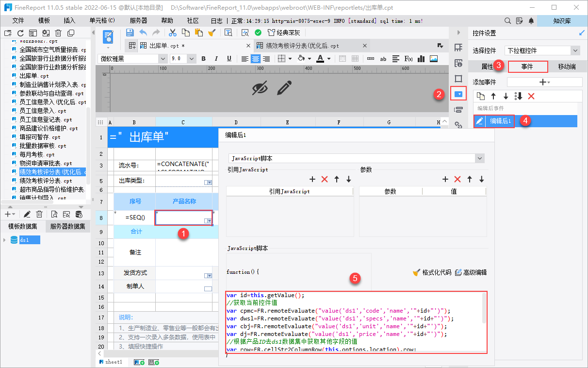This screenshot has height=368, width=588.
Task: Open the border style dropdown arrow
Action: click(290, 59)
